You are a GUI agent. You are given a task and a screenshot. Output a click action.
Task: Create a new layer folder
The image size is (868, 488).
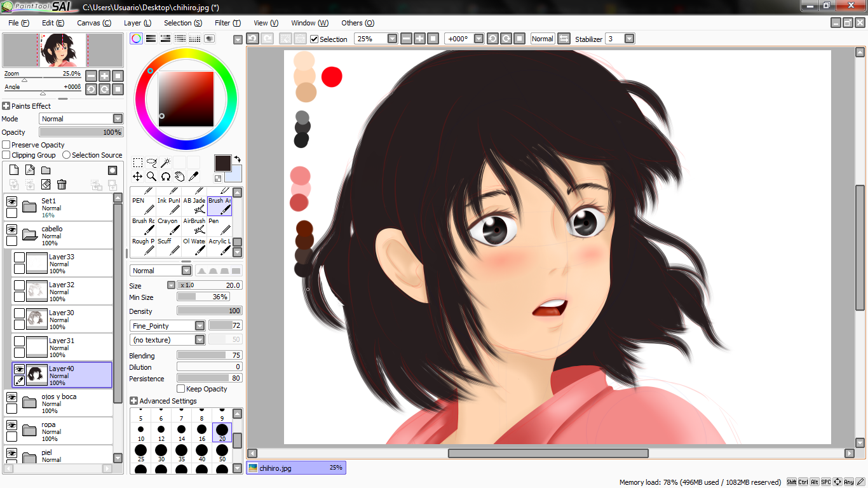46,170
